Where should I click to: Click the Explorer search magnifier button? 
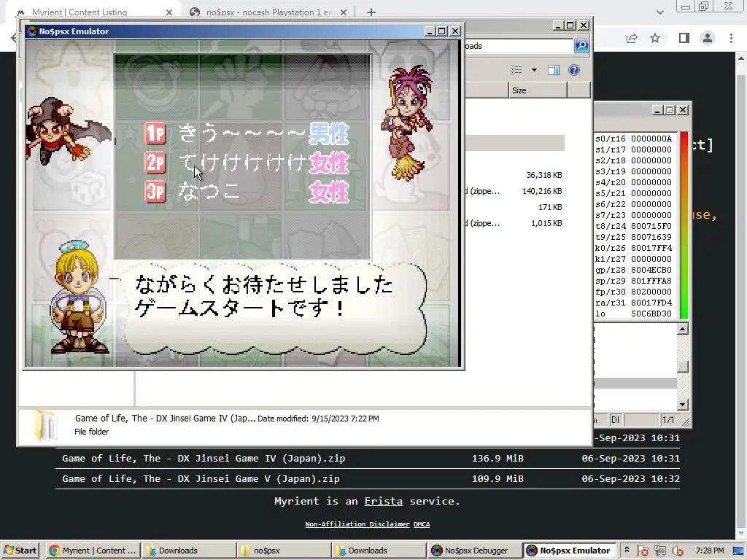[x=581, y=46]
